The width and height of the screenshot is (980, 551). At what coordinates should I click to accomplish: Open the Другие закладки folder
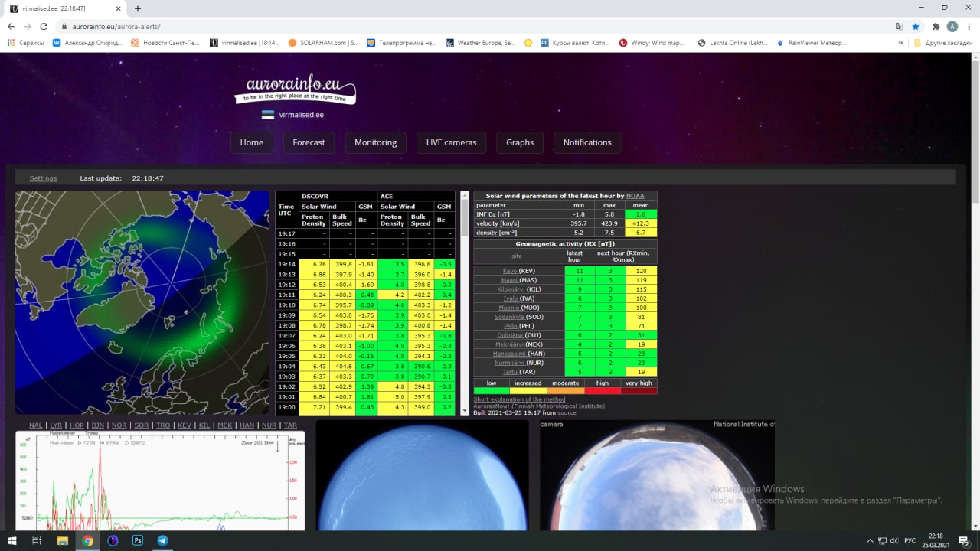[x=942, y=43]
